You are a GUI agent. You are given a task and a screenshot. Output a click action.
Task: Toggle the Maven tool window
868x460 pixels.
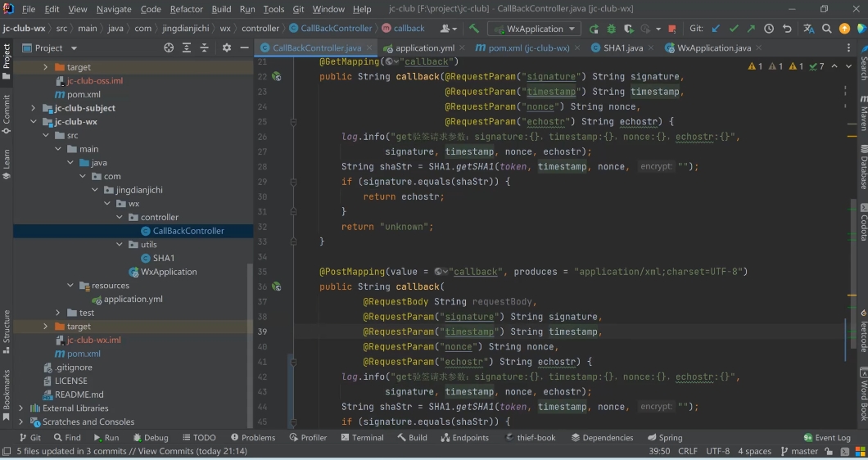pyautogui.click(x=862, y=115)
